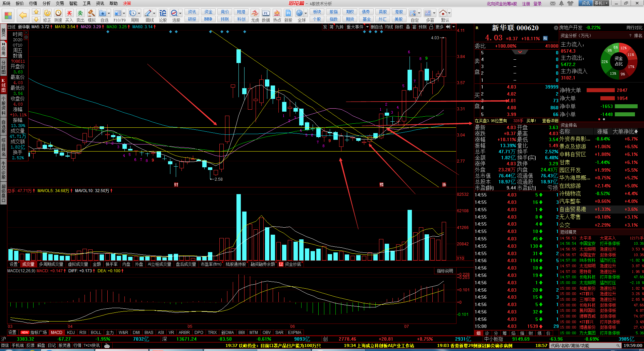Open the 新股 IPO icon

(288, 13)
